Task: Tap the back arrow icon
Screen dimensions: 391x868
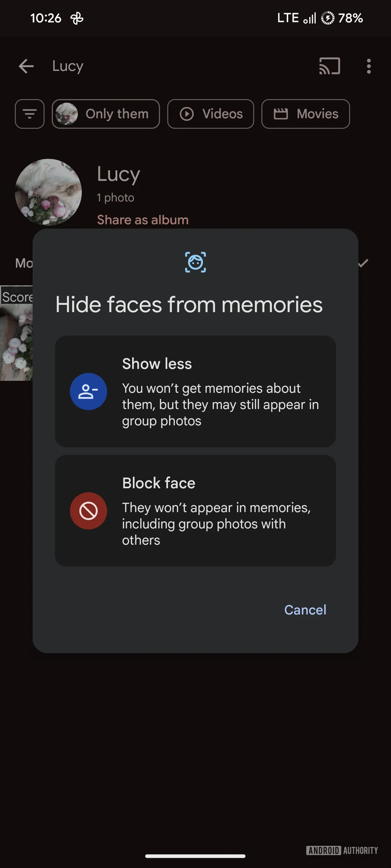Action: click(x=26, y=66)
